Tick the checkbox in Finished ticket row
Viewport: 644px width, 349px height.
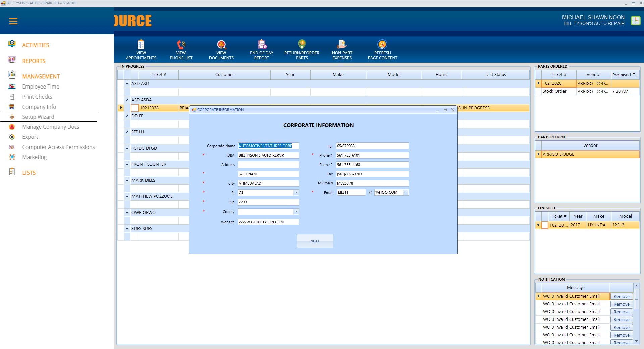coord(545,225)
